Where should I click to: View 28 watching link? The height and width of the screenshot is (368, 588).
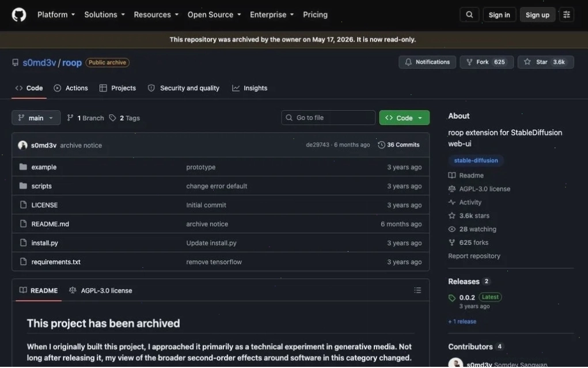point(472,229)
